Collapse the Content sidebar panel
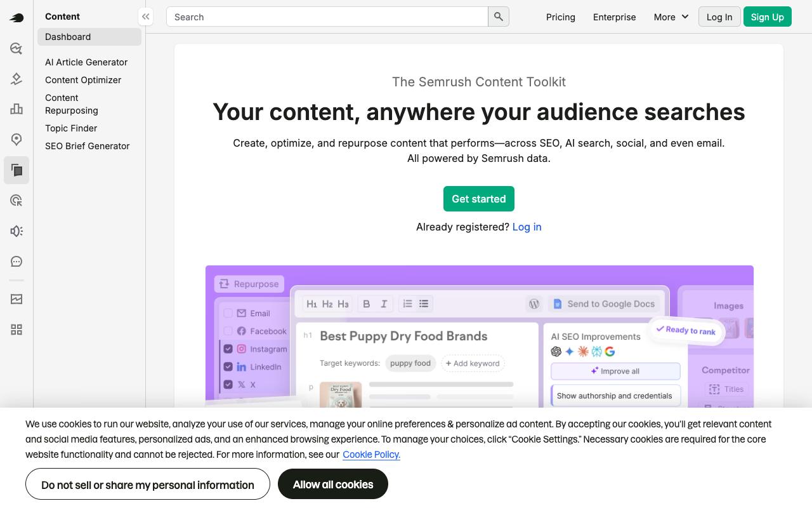 click(x=145, y=17)
